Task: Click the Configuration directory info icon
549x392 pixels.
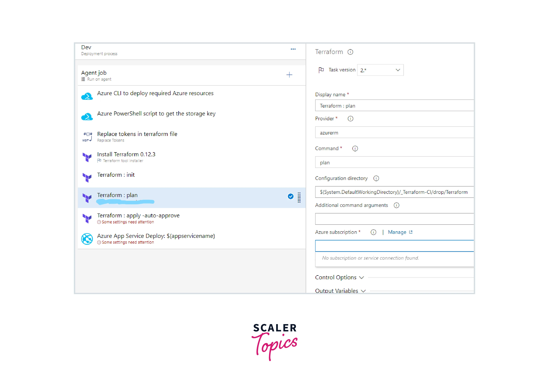Action: 376,178
